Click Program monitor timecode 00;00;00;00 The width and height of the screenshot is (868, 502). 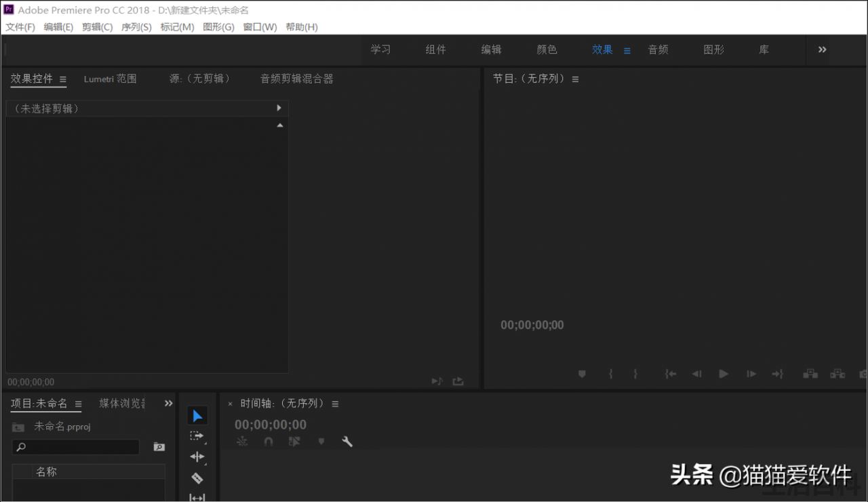click(x=532, y=325)
